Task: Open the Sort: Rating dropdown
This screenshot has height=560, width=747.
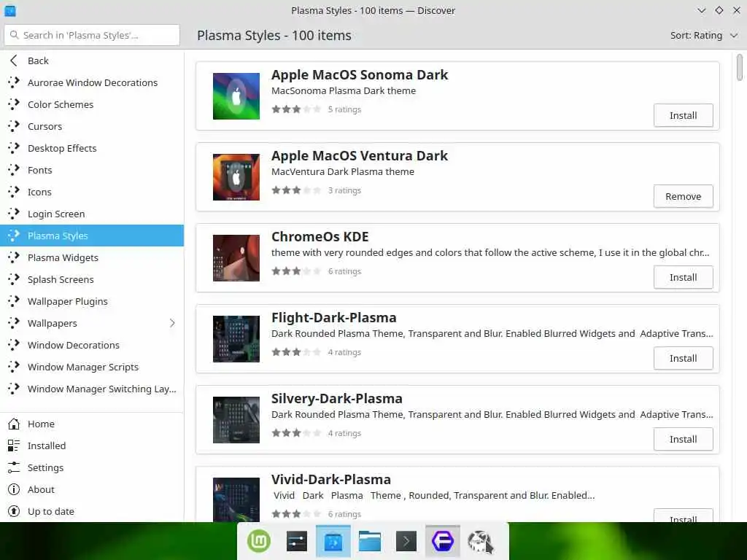Action: pyautogui.click(x=704, y=35)
